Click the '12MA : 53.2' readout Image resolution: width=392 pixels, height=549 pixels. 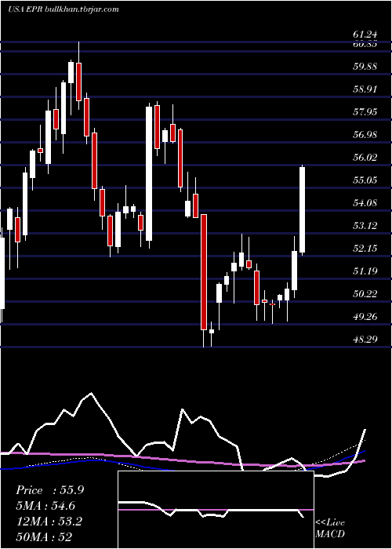click(x=49, y=522)
